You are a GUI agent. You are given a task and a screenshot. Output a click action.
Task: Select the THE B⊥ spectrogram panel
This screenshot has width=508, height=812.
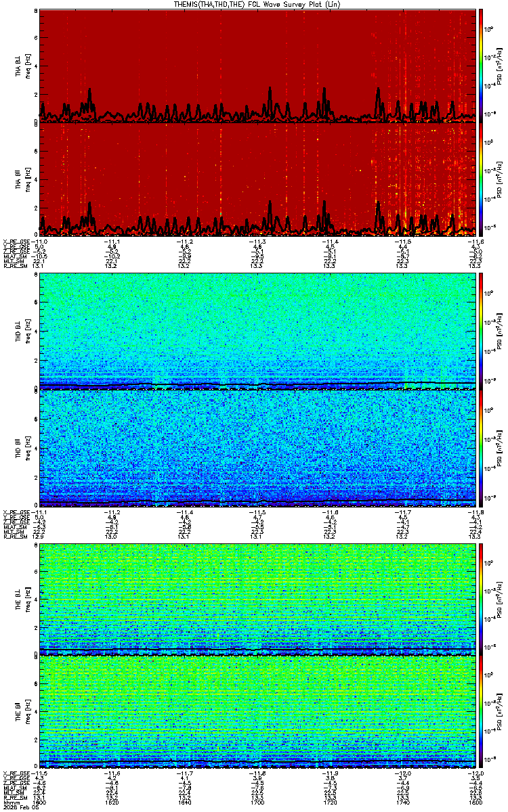coord(258,599)
